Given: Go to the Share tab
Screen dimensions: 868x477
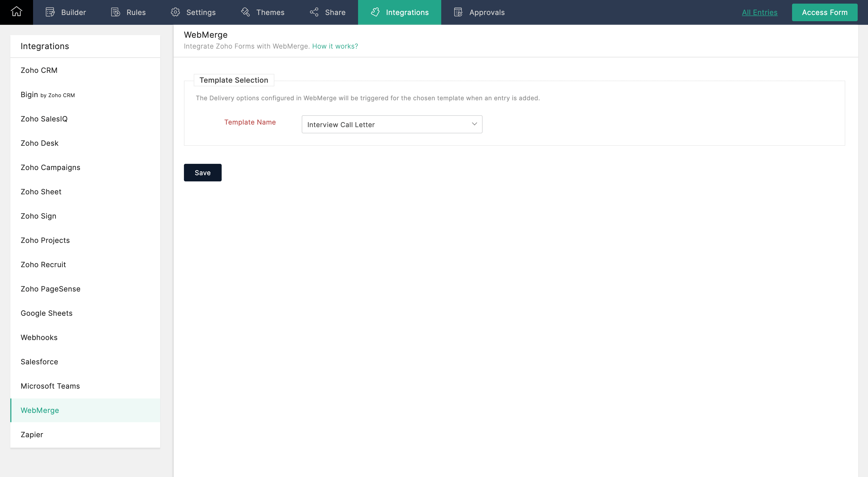Looking at the screenshot, I should 328,12.
